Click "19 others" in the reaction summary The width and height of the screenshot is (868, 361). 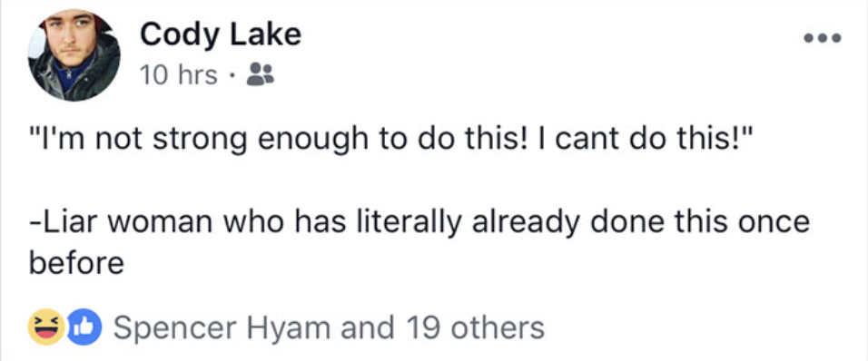pyautogui.click(x=476, y=327)
